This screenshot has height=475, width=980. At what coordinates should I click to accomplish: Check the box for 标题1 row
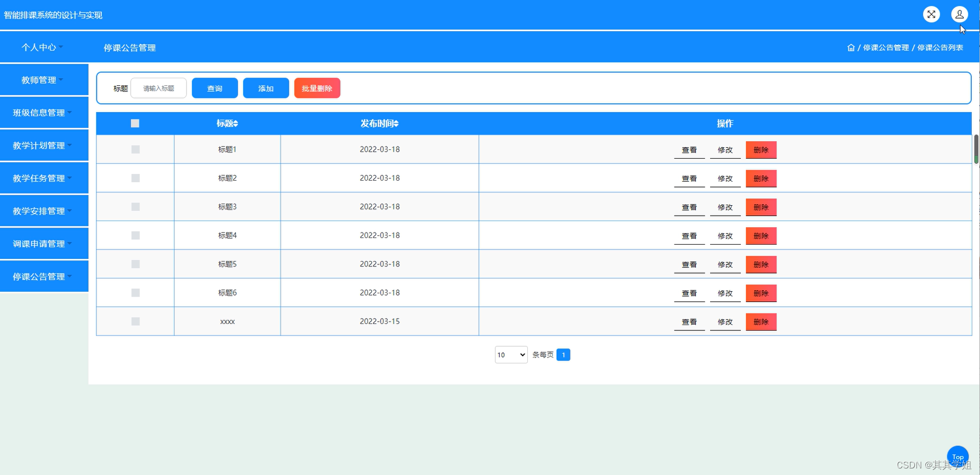(x=136, y=149)
